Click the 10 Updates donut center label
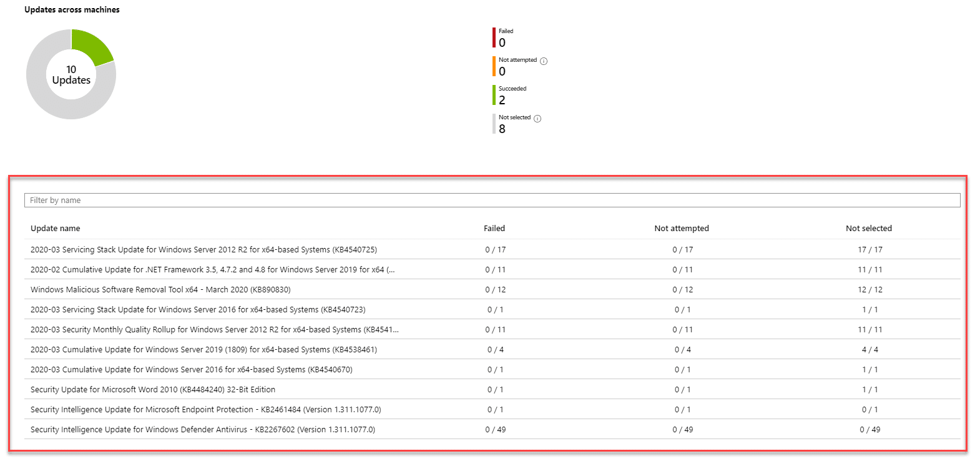 (x=71, y=74)
